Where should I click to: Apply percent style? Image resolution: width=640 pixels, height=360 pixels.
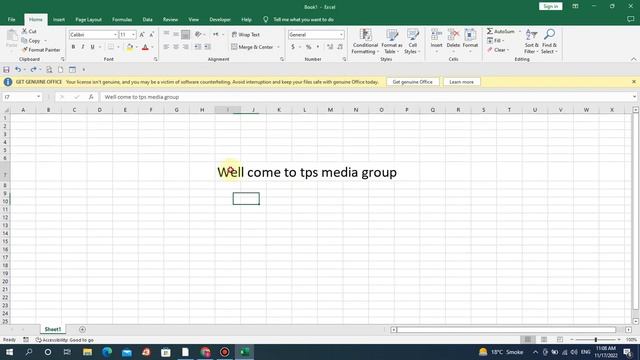pos(309,47)
